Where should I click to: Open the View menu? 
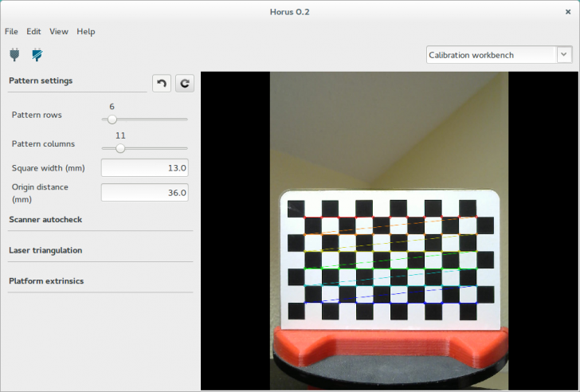click(59, 31)
